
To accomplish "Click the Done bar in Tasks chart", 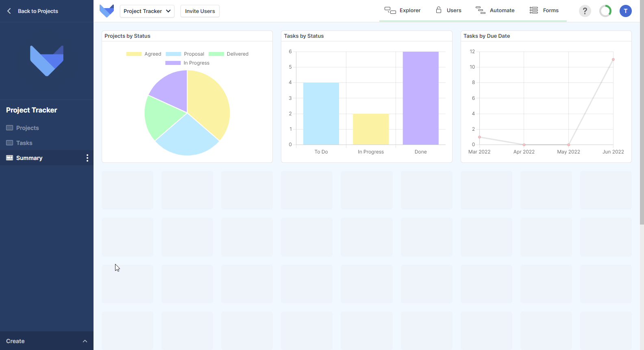I will point(420,98).
